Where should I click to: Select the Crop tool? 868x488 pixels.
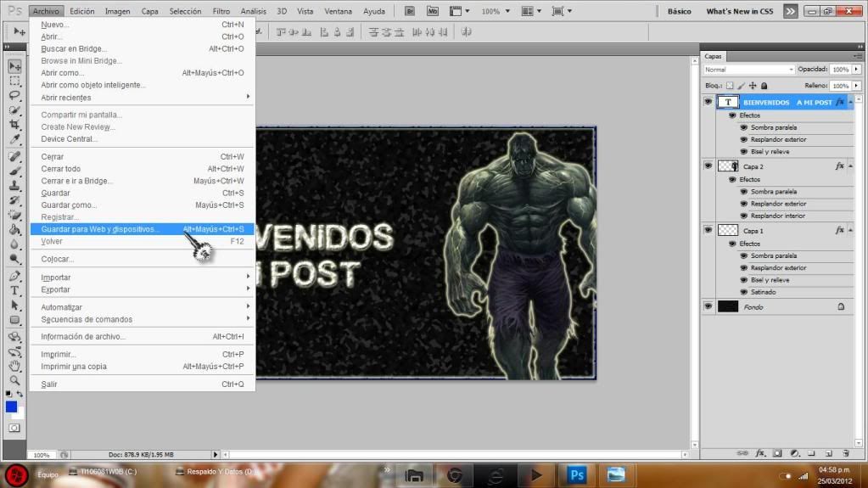pyautogui.click(x=14, y=124)
